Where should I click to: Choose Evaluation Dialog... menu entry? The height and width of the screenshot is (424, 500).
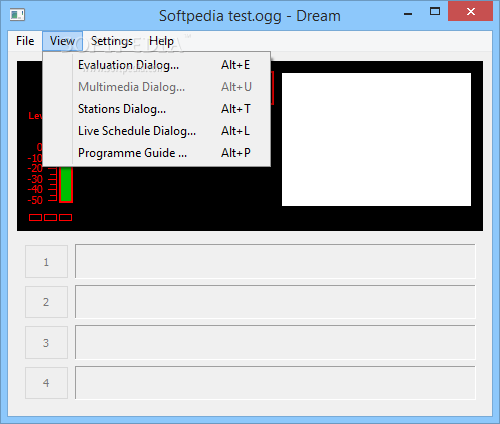[x=157, y=65]
